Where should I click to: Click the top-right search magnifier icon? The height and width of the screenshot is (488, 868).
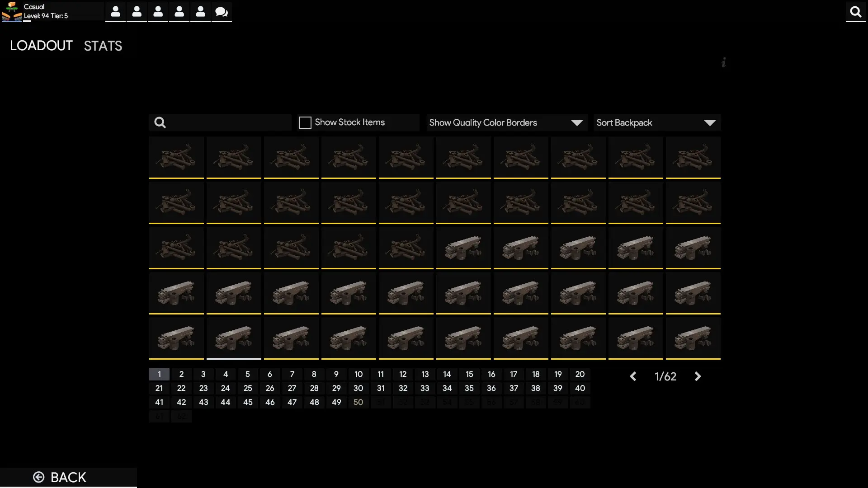(855, 12)
